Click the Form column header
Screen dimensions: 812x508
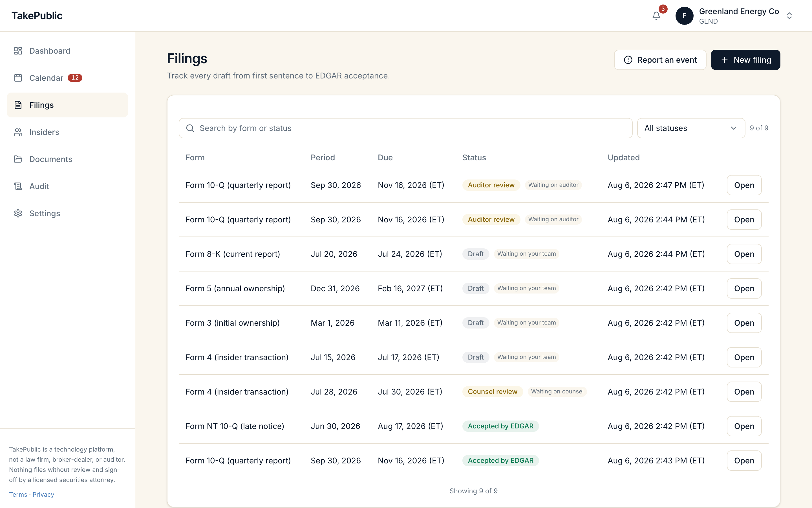tap(195, 157)
